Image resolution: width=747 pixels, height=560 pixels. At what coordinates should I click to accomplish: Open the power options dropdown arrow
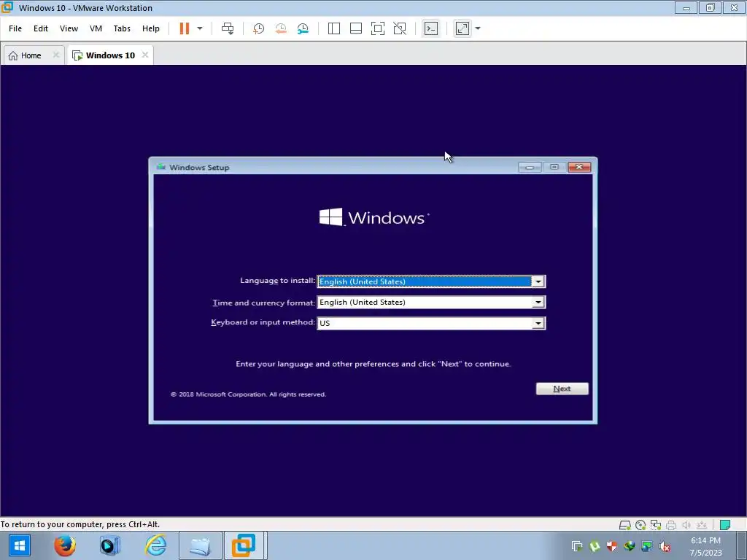pos(200,28)
